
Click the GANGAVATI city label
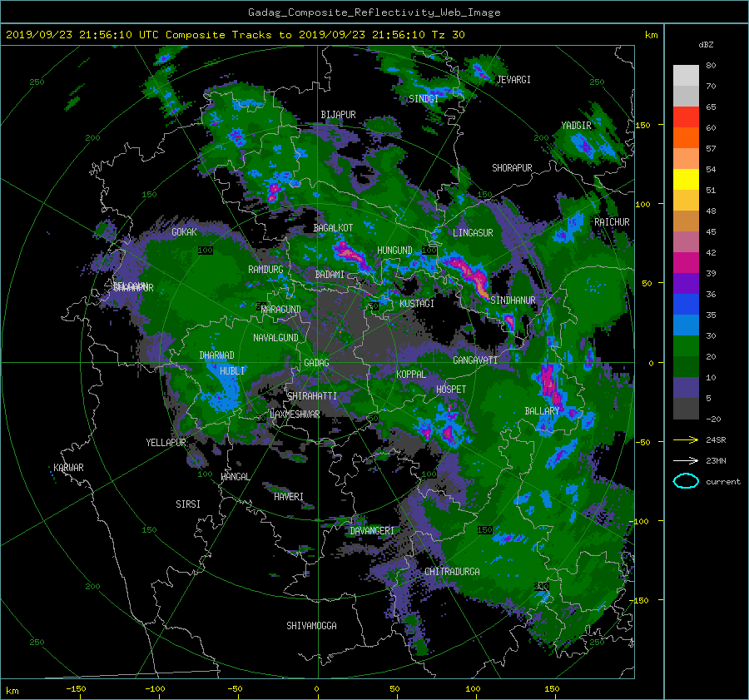pyautogui.click(x=475, y=360)
